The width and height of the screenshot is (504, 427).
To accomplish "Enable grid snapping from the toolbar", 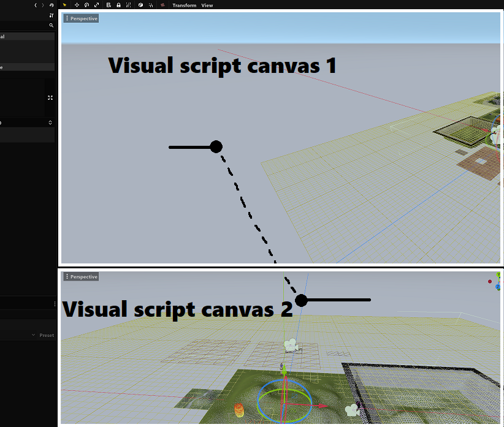I will click(128, 5).
